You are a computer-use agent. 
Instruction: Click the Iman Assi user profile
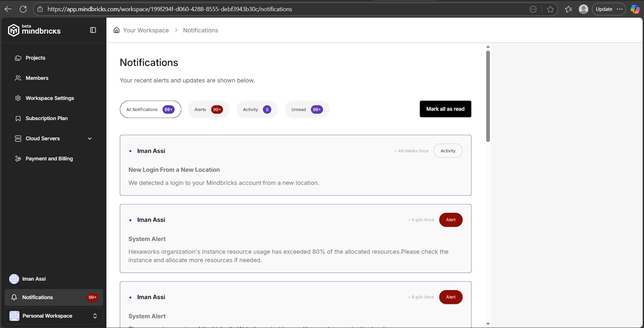pos(34,279)
